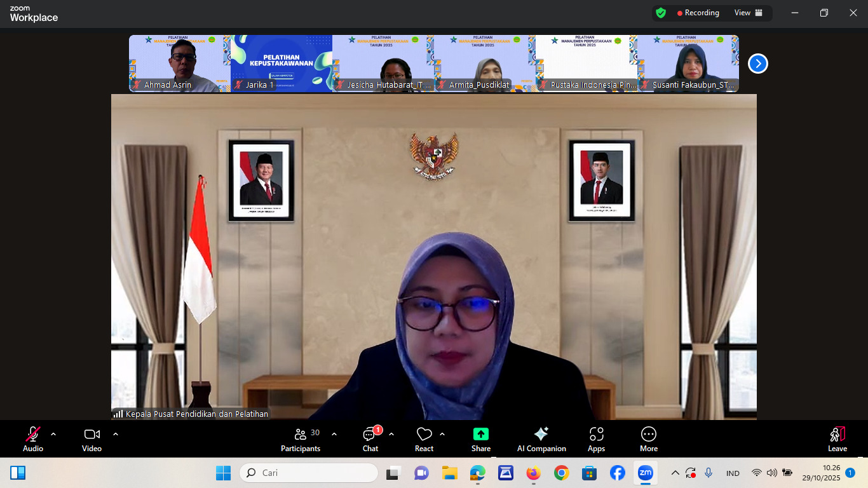Open the More options menu
Viewport: 868px width, 488px height.
[x=649, y=439]
